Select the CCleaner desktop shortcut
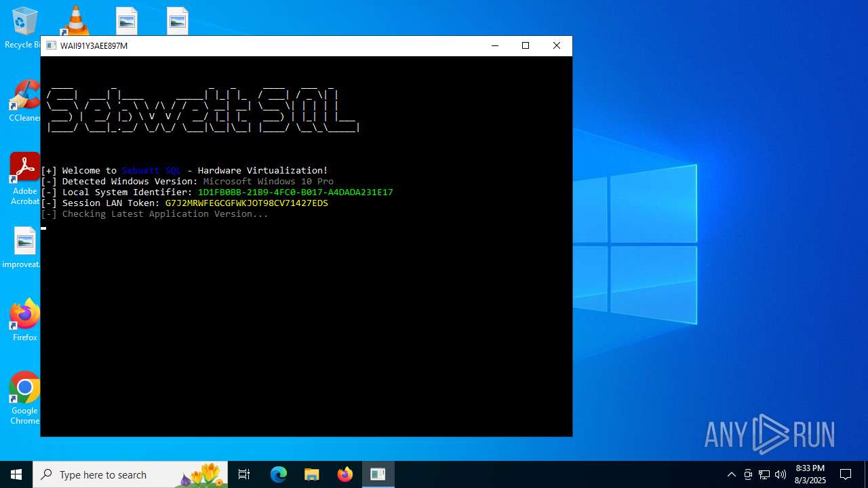868x488 pixels. click(24, 101)
